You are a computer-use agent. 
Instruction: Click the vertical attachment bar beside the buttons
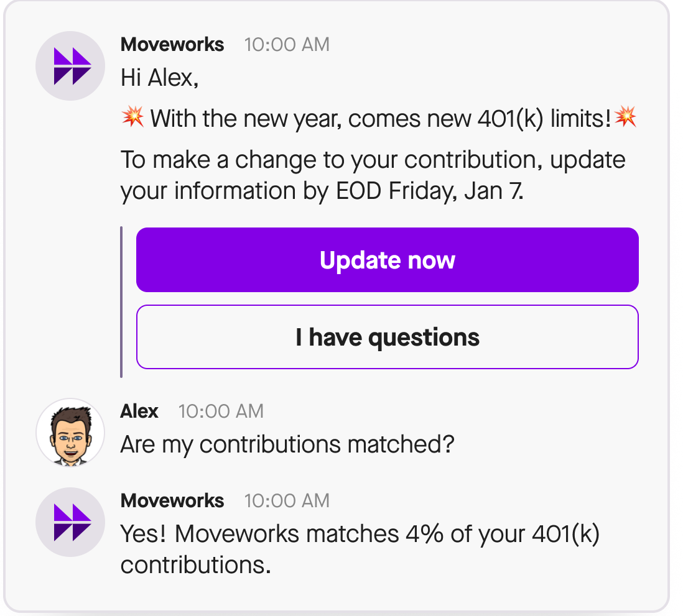coord(121,302)
